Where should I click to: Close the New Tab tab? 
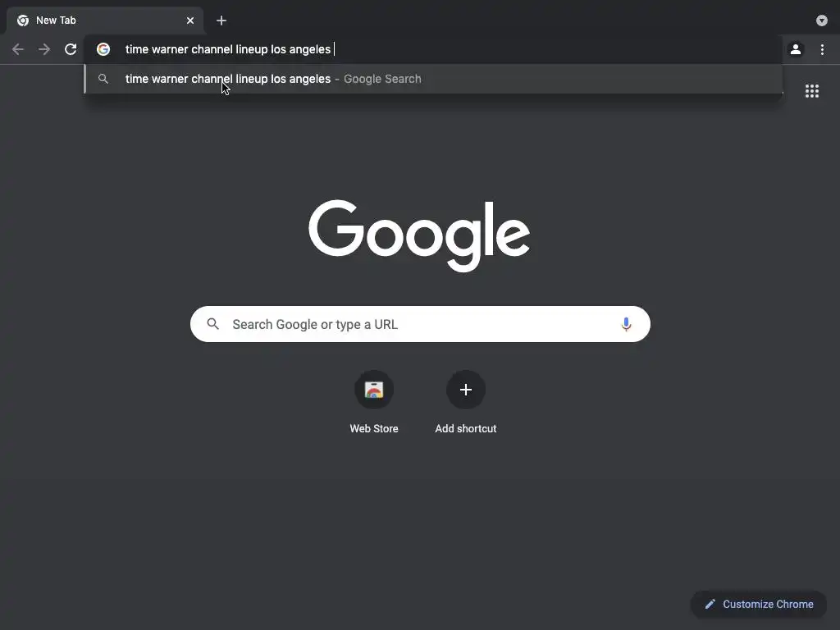pos(190,21)
